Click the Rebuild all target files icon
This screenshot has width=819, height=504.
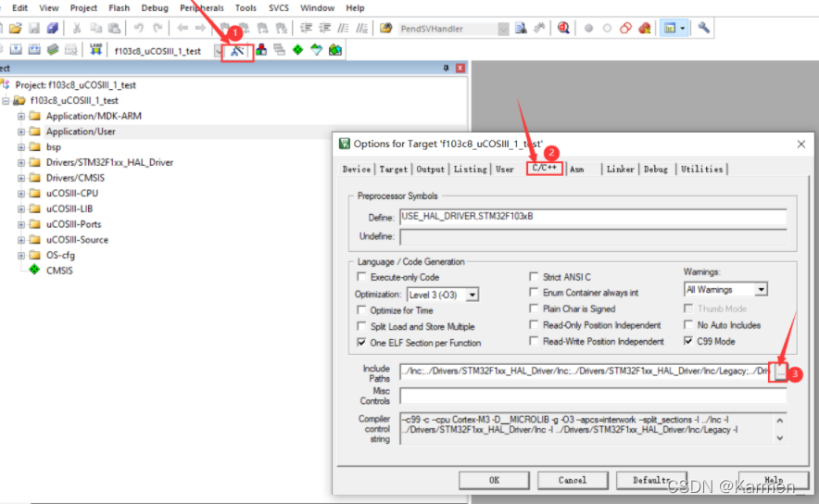click(34, 50)
